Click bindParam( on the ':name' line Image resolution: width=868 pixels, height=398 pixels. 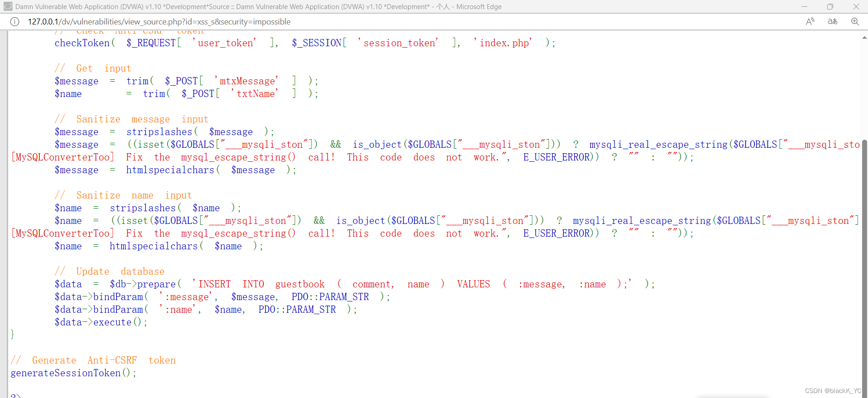(x=121, y=310)
